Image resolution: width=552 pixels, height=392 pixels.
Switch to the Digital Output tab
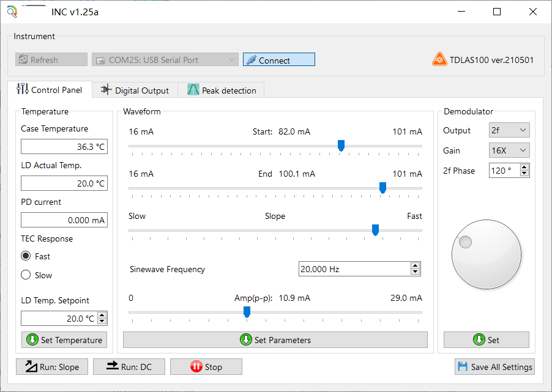click(x=135, y=91)
